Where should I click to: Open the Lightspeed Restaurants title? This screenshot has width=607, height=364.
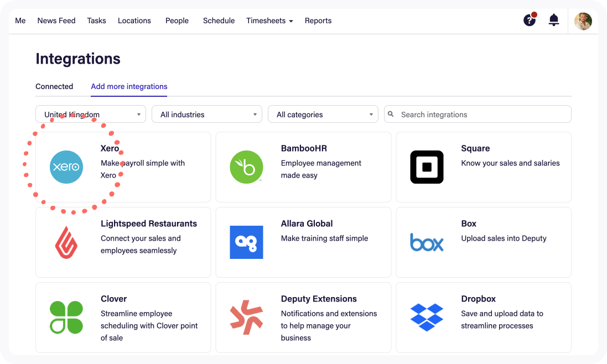pyautogui.click(x=149, y=223)
